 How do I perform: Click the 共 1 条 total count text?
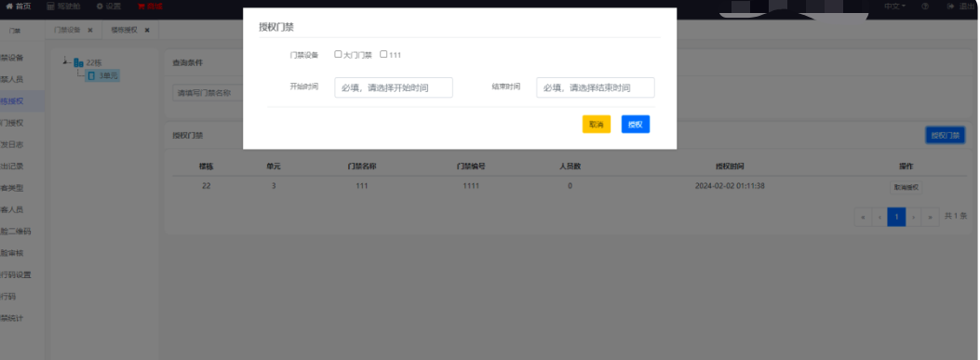point(956,216)
